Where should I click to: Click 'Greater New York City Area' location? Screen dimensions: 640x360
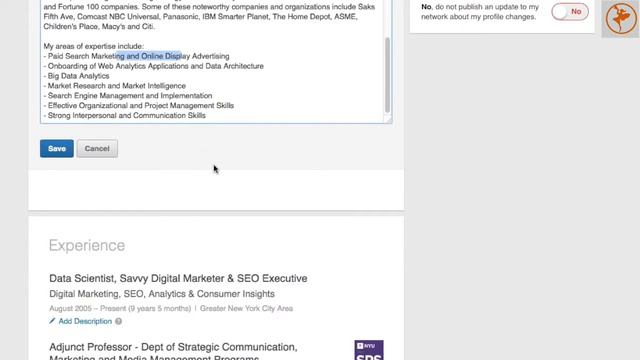click(x=246, y=309)
